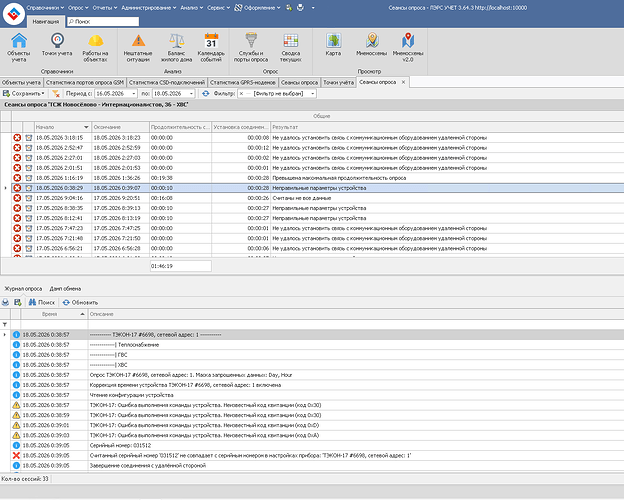Click printer icon in title toolbar
The width and height of the screenshot is (624, 500).
click(x=300, y=8)
